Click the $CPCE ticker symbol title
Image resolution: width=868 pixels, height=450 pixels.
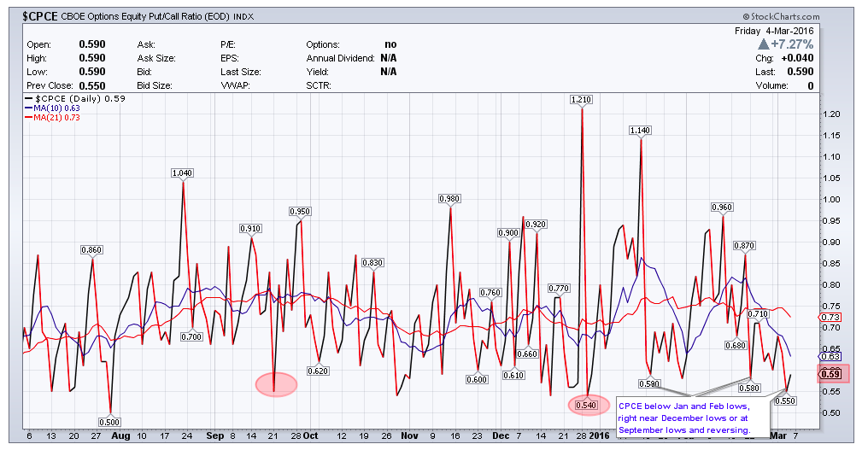(x=40, y=16)
